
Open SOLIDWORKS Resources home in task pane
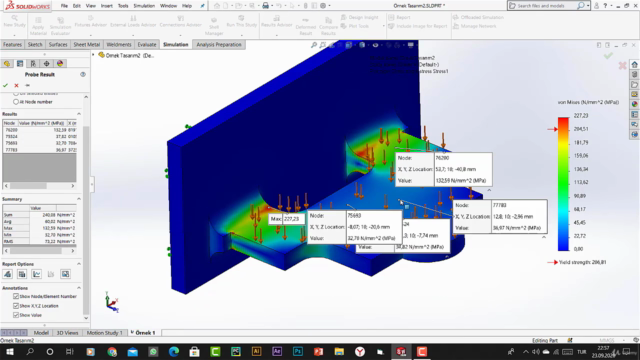point(634,64)
